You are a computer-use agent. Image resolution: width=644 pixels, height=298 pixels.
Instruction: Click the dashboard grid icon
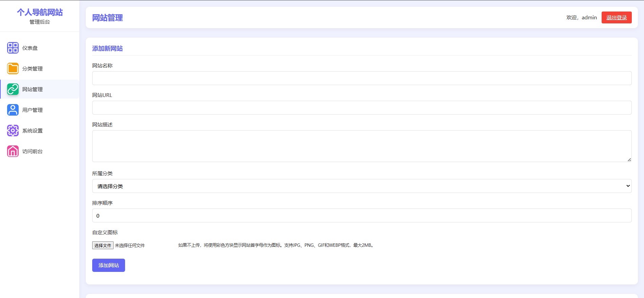[13, 48]
